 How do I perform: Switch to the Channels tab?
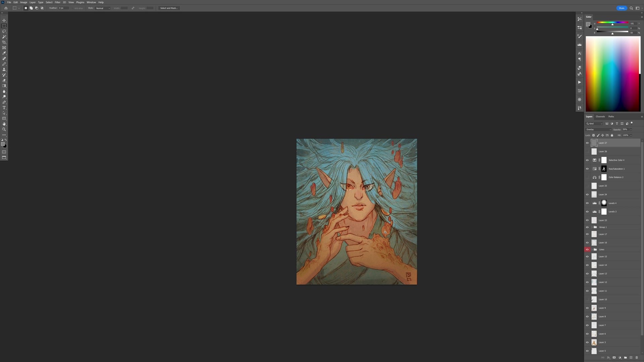600,116
